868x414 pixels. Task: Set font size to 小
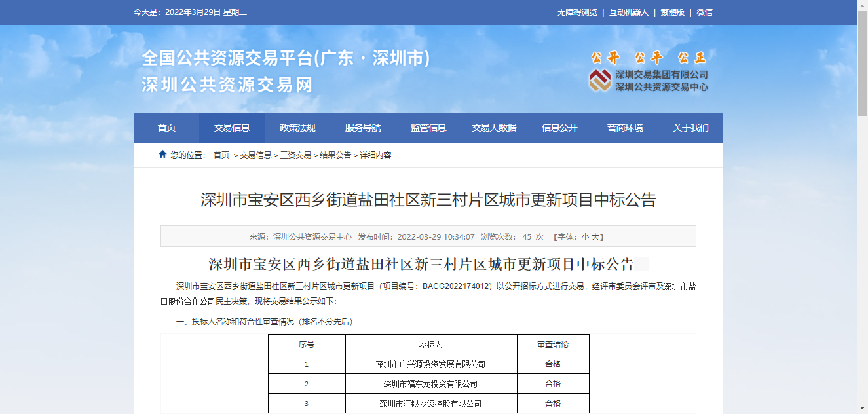tap(585, 237)
